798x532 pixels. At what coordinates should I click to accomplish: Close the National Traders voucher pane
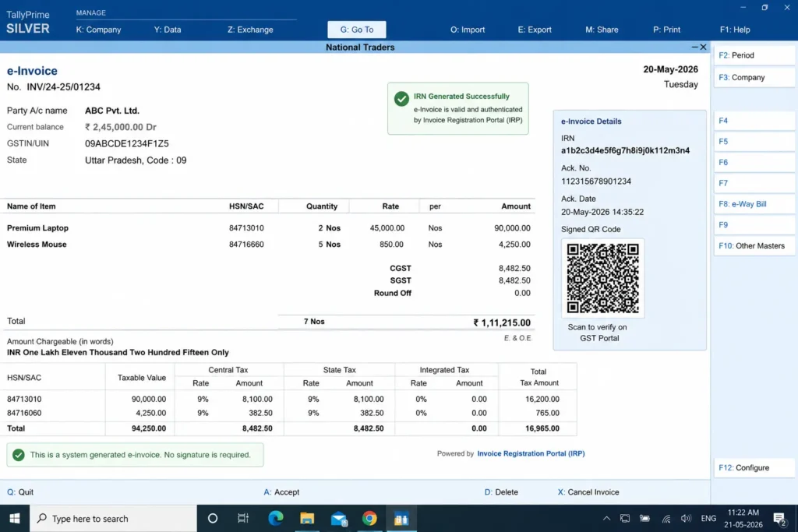(x=704, y=47)
